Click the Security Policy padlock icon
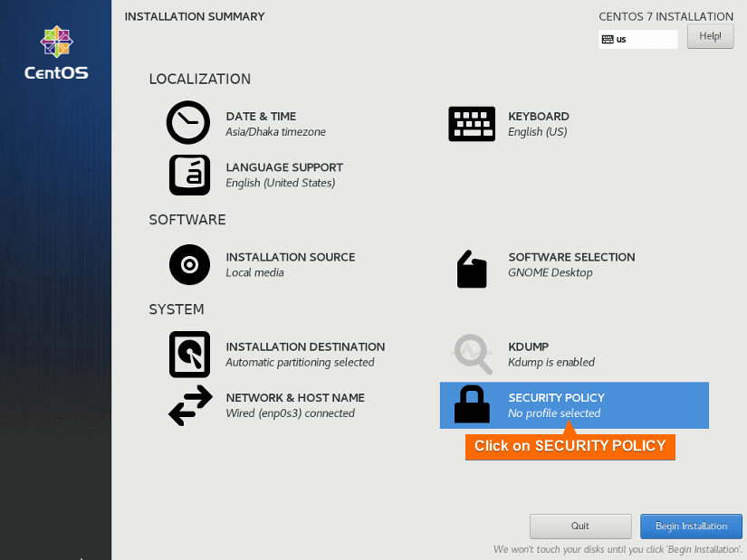Viewport: 747px width, 560px height. click(472, 404)
